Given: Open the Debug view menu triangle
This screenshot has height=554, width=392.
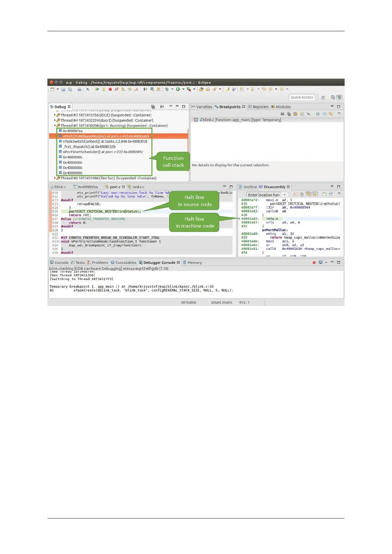Looking at the screenshot, I should coord(170,106).
